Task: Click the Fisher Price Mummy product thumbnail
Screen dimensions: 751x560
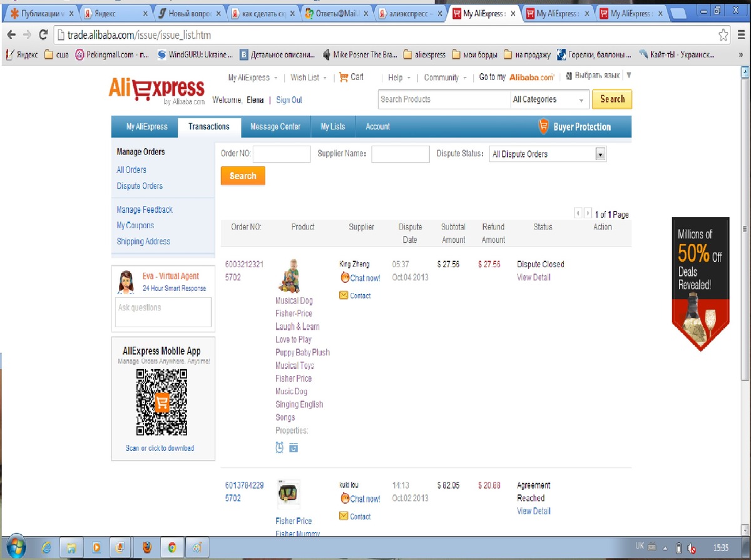Action: point(289,494)
